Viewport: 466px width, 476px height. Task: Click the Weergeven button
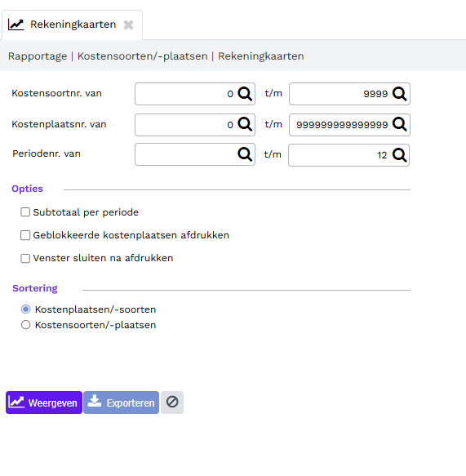coord(44,403)
